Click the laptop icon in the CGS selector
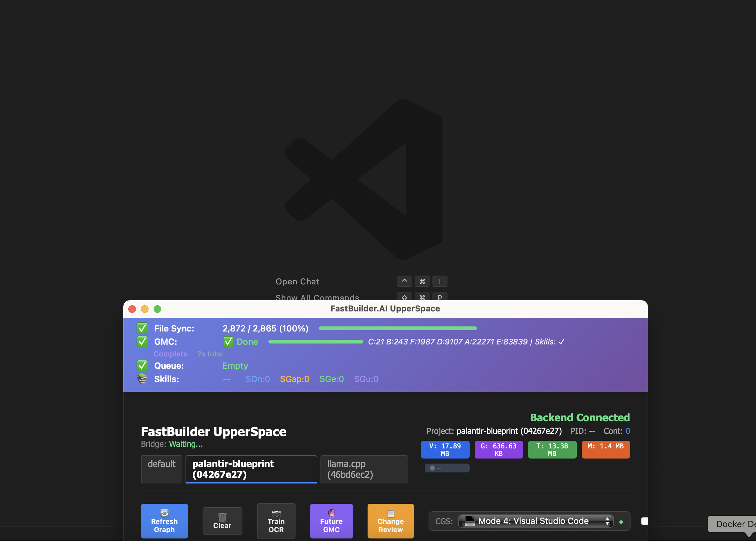 [x=469, y=520]
